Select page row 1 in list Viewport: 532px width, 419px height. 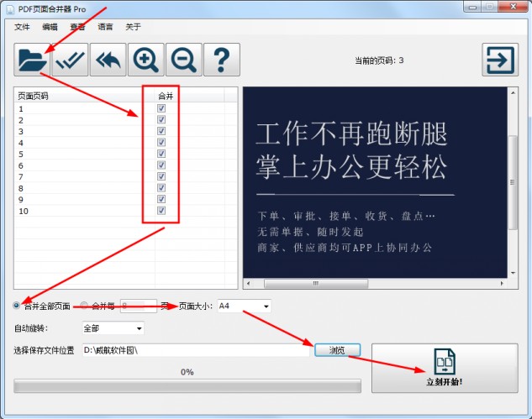(125, 109)
